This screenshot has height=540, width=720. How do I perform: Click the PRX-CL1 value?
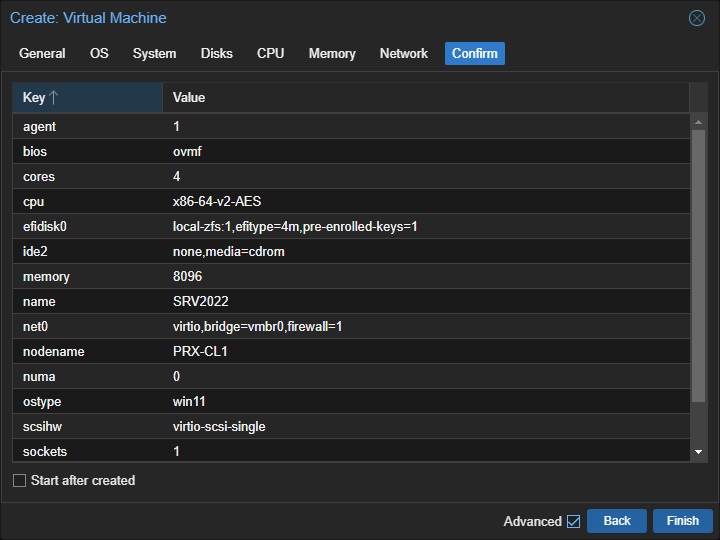click(200, 352)
